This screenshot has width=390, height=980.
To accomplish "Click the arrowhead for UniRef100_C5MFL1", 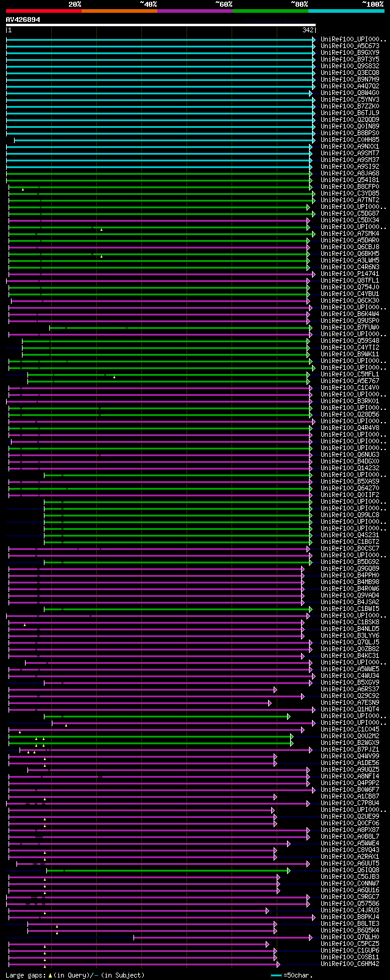I will [x=308, y=374].
